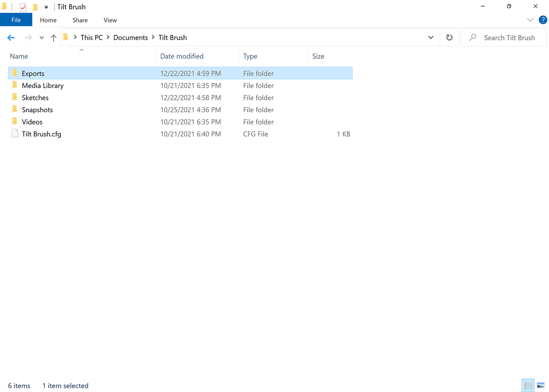Click the Media Library folder name
Image resolution: width=549 pixels, height=392 pixels.
pos(43,86)
